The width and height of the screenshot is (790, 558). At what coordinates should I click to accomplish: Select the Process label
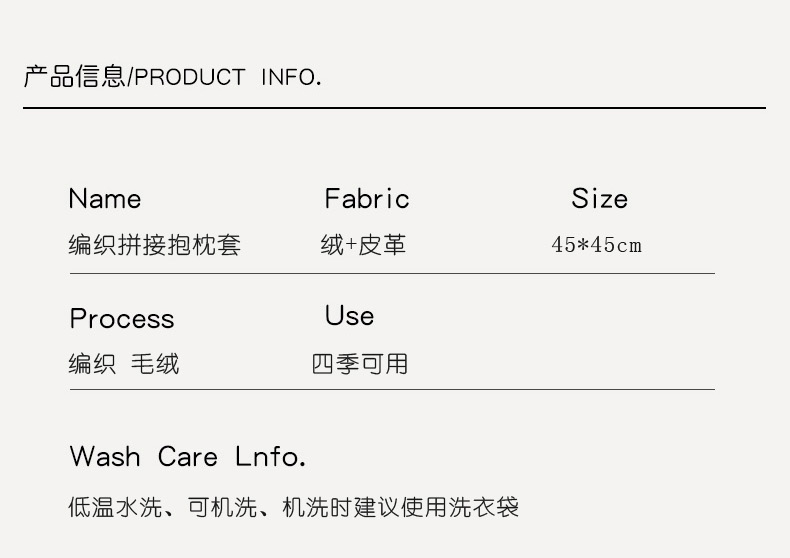[x=122, y=319]
